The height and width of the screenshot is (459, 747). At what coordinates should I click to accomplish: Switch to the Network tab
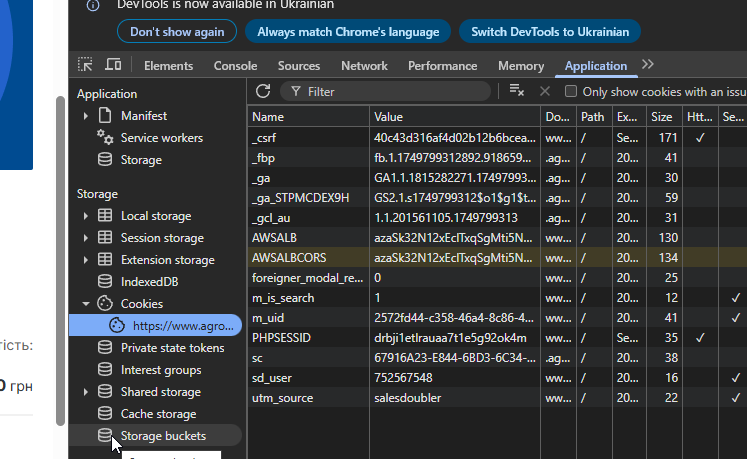click(x=364, y=66)
